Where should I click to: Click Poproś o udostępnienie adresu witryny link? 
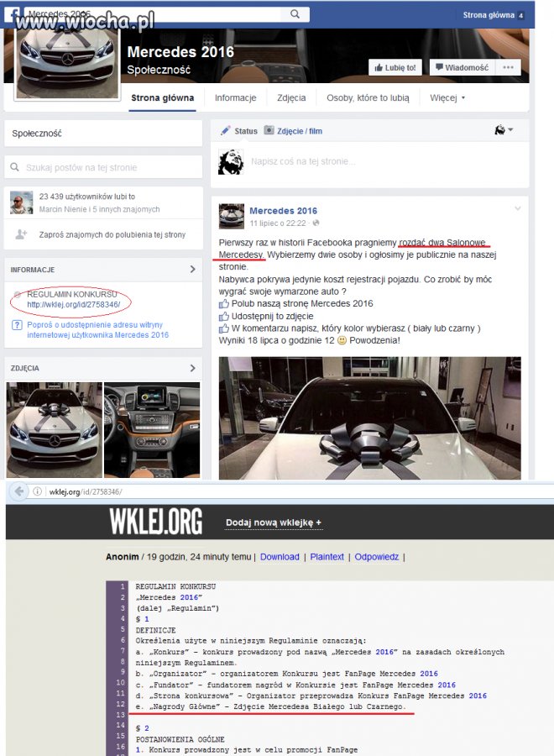pyautogui.click(x=98, y=330)
